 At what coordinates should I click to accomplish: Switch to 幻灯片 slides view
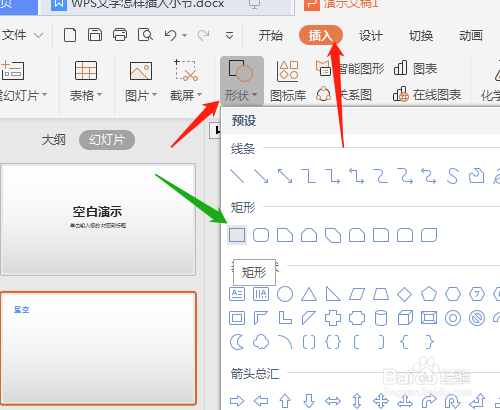click(x=107, y=140)
